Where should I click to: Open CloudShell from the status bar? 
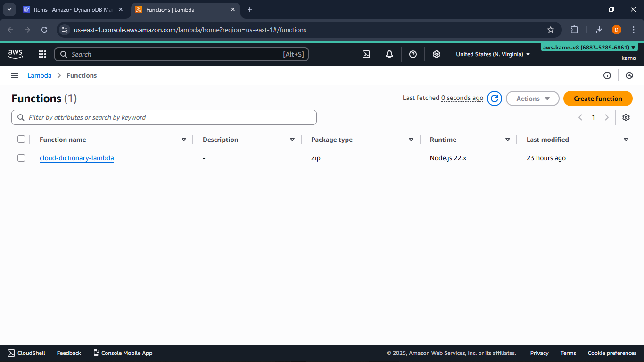tap(26, 353)
